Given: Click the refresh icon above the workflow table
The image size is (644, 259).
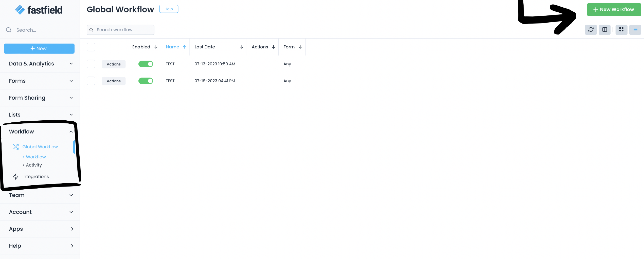Looking at the screenshot, I should point(591,30).
